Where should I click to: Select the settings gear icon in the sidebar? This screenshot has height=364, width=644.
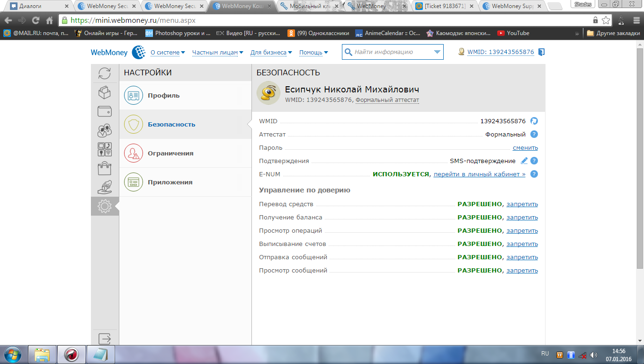click(105, 206)
